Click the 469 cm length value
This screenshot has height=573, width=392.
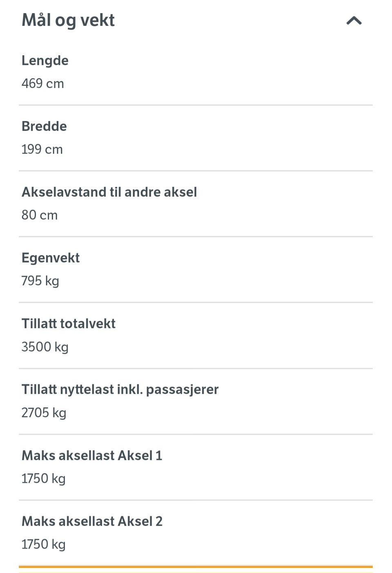click(x=43, y=83)
